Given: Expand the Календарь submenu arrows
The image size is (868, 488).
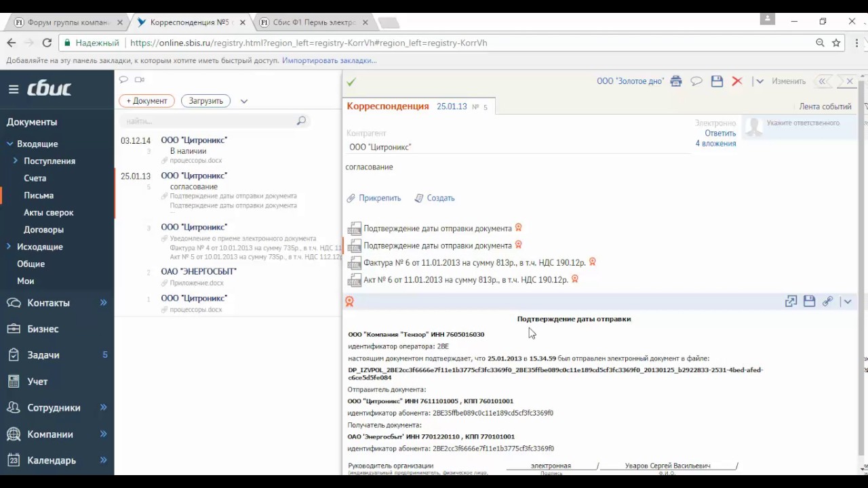Looking at the screenshot, I should (x=104, y=460).
